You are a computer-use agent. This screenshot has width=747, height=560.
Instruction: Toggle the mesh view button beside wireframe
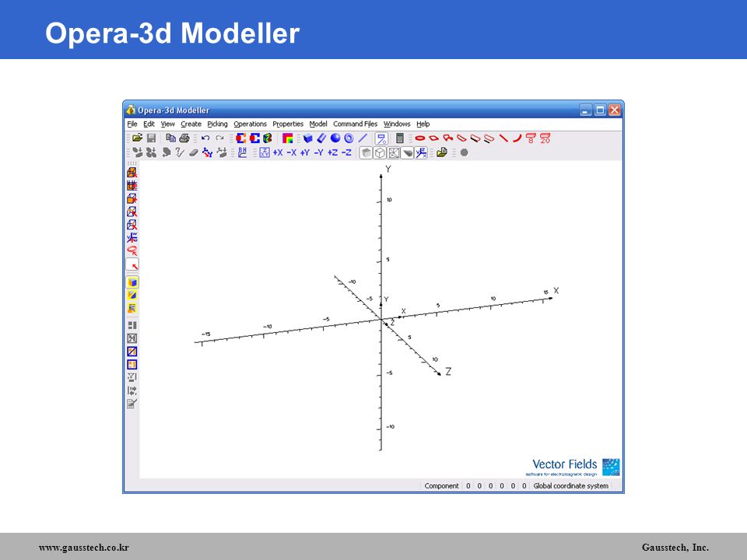(x=394, y=153)
